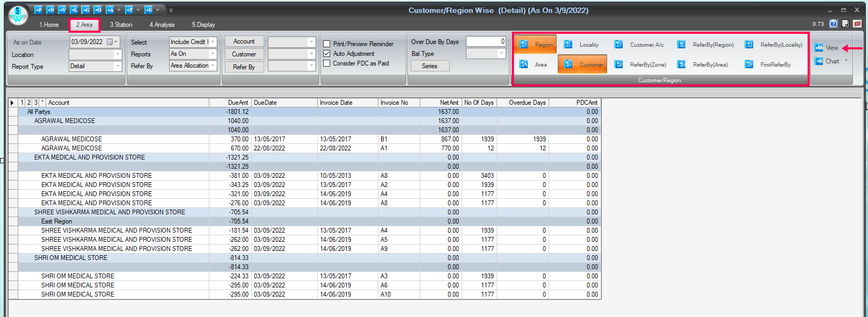Viewport: 868px width, 317px height.
Task: Open the dropdown next to Account button
Action: pos(311,41)
